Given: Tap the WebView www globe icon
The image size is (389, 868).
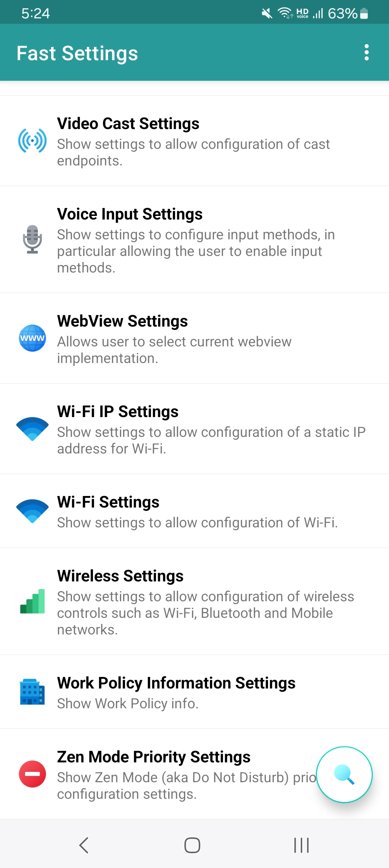Looking at the screenshot, I should click(x=32, y=338).
